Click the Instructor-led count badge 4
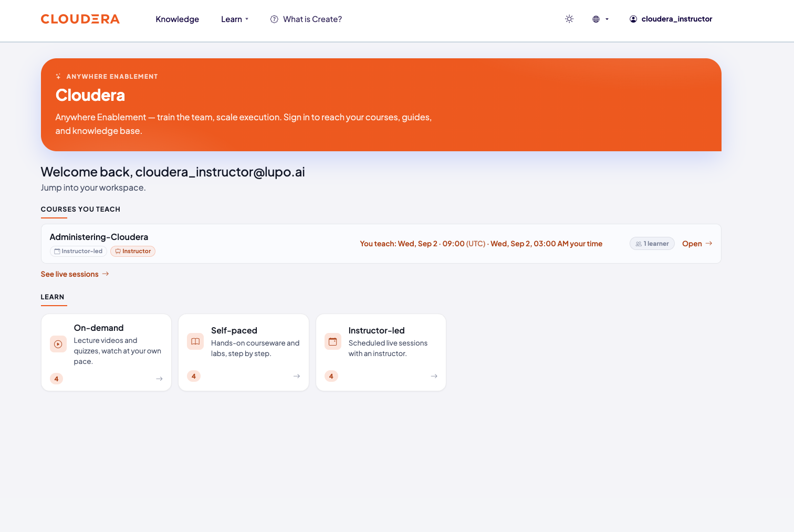 [x=331, y=376]
